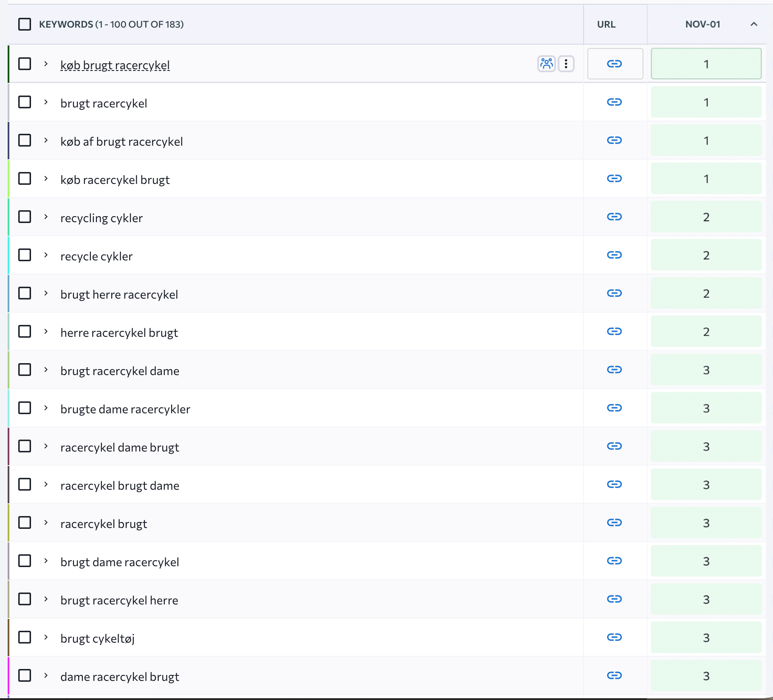
Task: Click the green rank cell for køb racercykel brugt
Action: [706, 178]
